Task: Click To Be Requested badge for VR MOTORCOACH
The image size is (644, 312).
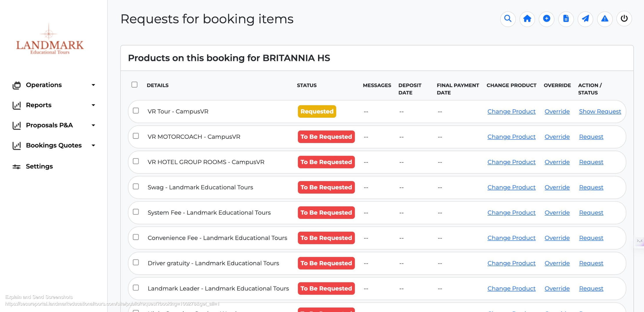Action: (x=326, y=137)
